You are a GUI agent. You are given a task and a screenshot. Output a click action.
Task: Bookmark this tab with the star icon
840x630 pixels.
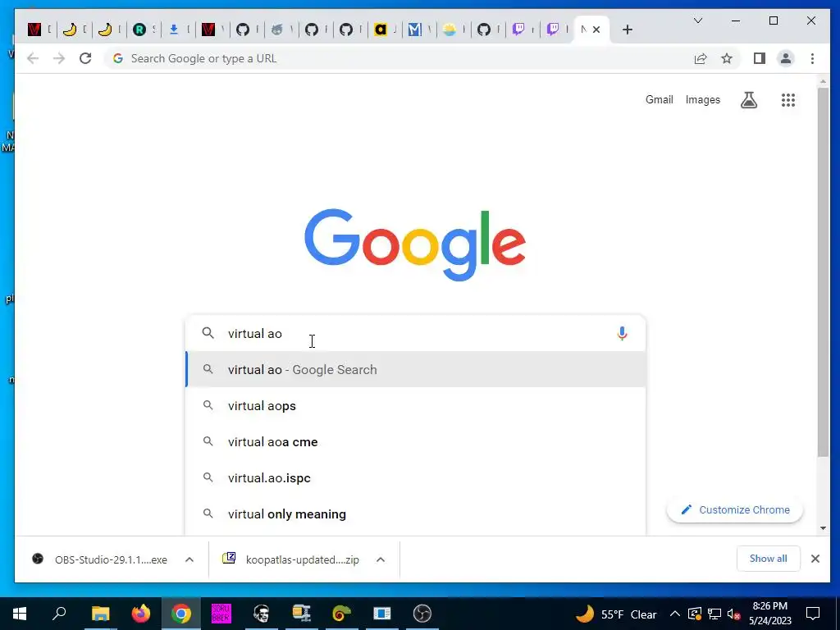click(727, 58)
